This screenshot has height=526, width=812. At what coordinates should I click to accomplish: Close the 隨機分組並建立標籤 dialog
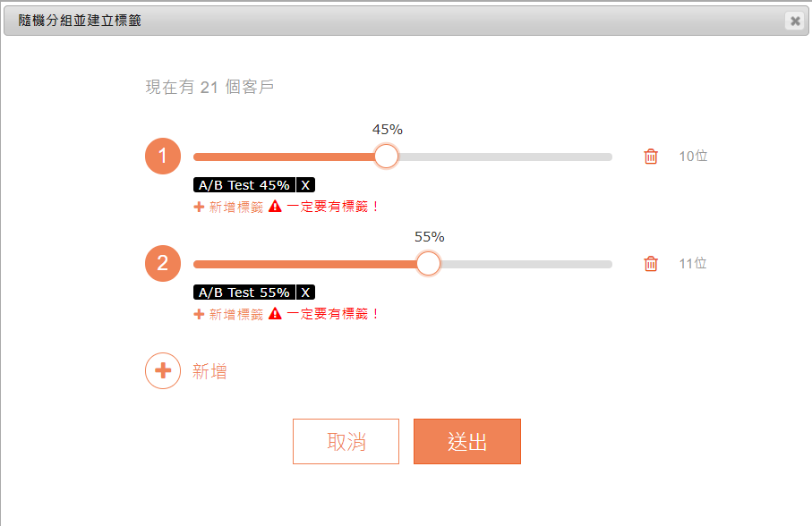tap(794, 21)
